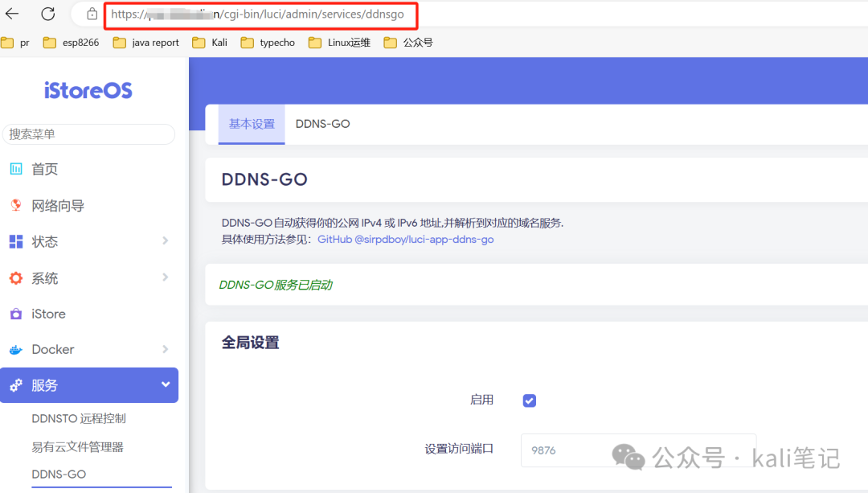868x493 pixels.
Task: Open the java report bookmark folder
Action: point(146,43)
